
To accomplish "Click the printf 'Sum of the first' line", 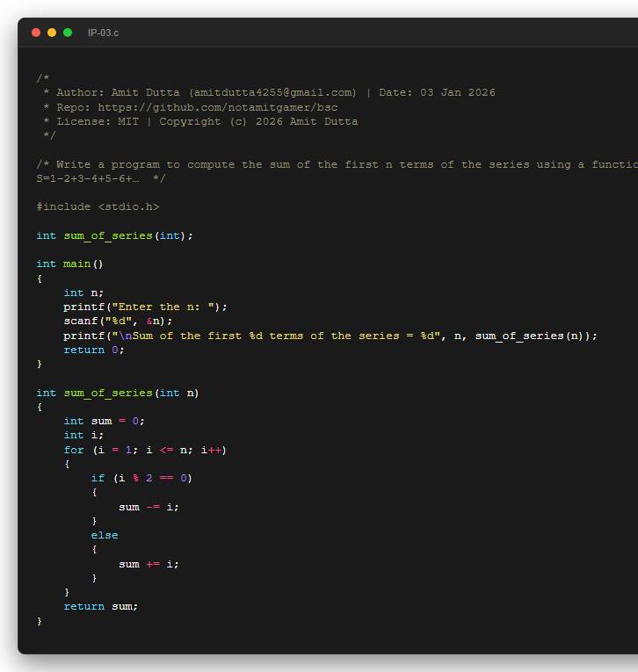I will click(330, 336).
